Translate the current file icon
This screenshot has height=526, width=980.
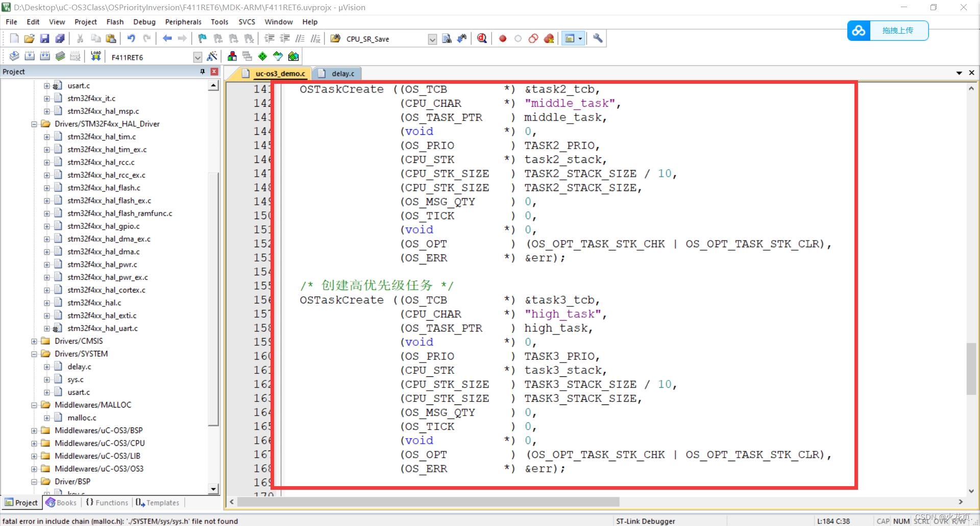14,56
